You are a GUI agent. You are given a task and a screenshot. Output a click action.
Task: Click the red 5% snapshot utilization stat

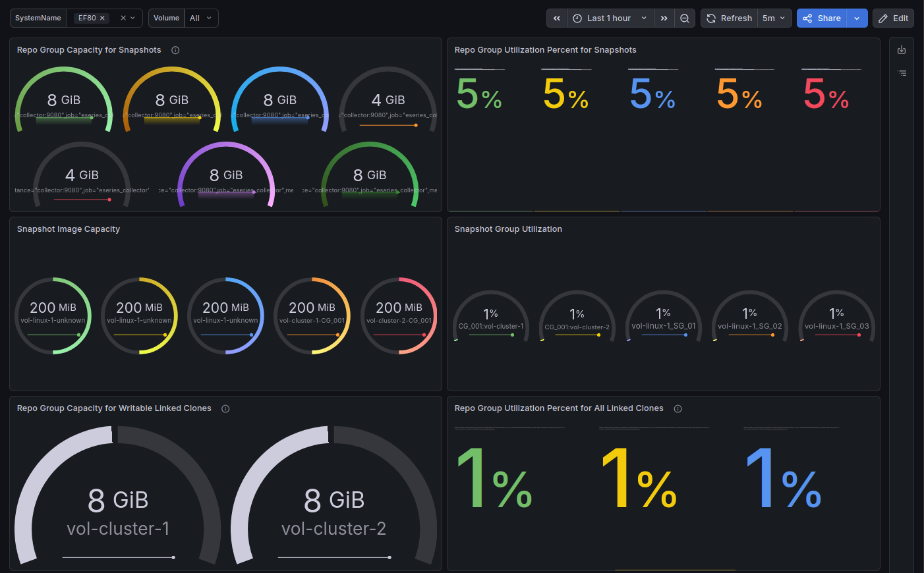click(x=826, y=94)
